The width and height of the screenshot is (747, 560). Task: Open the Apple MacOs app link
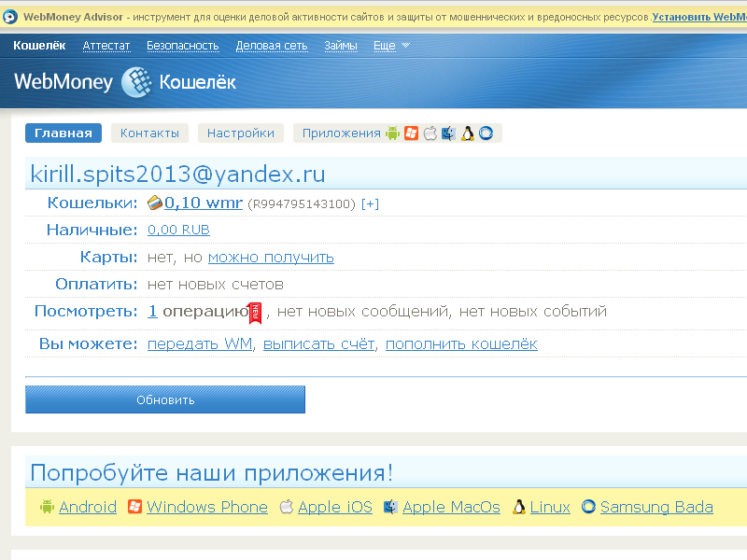click(x=452, y=507)
